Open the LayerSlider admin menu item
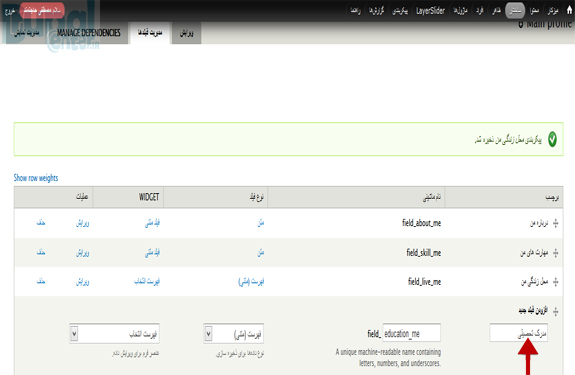Image resolution: width=575 pixels, height=375 pixels. click(x=431, y=11)
